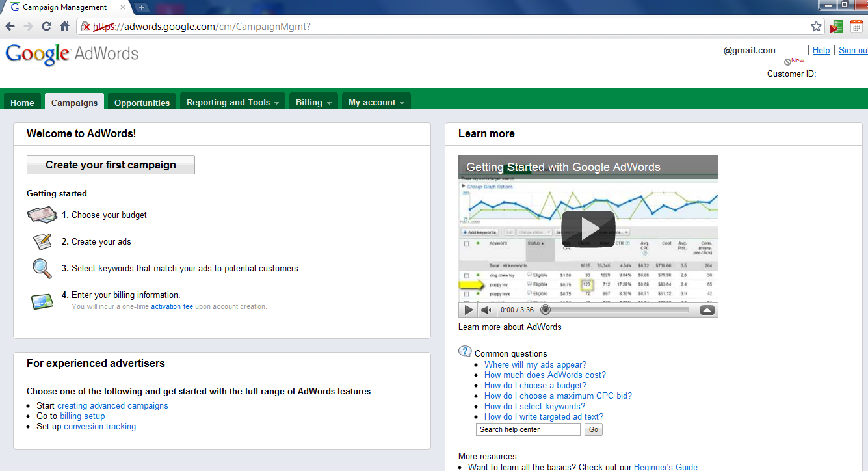Click the @gmail.com account text
The height and width of the screenshot is (471, 868).
750,51
